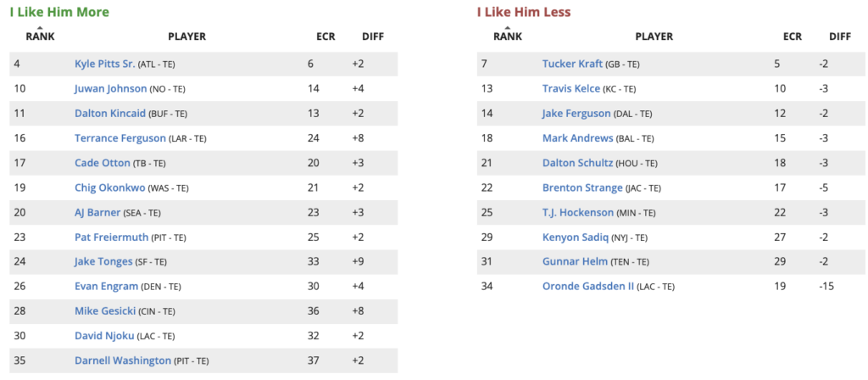
Task: Open Juwan Johnson player link
Action: pos(111,88)
